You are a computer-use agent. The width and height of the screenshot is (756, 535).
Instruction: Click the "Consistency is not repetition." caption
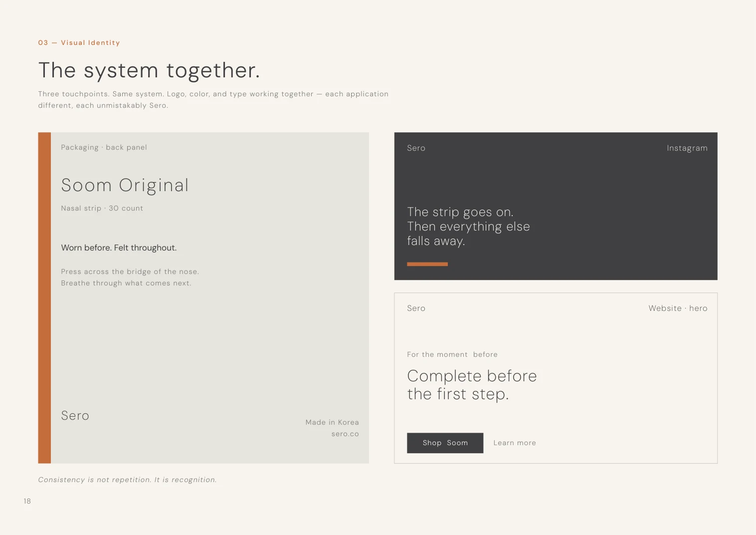pos(127,480)
